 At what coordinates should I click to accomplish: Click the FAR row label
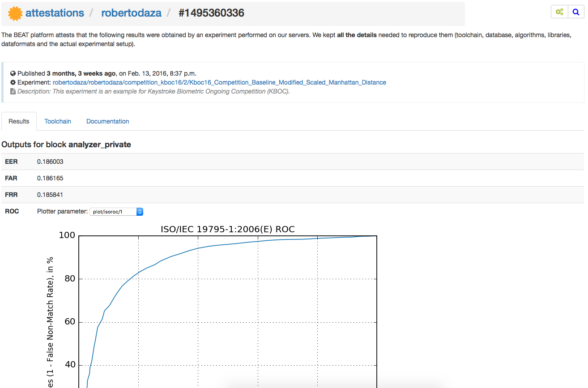(11, 178)
